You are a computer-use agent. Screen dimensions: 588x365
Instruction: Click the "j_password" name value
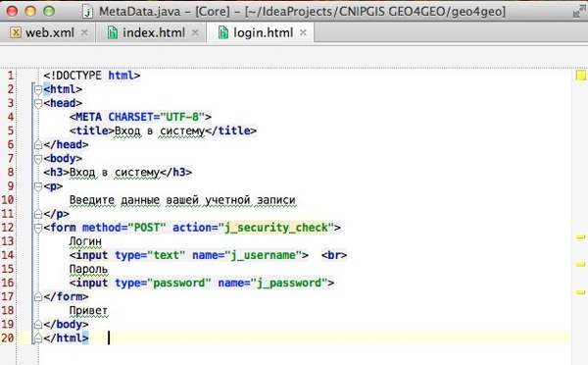tap(289, 283)
